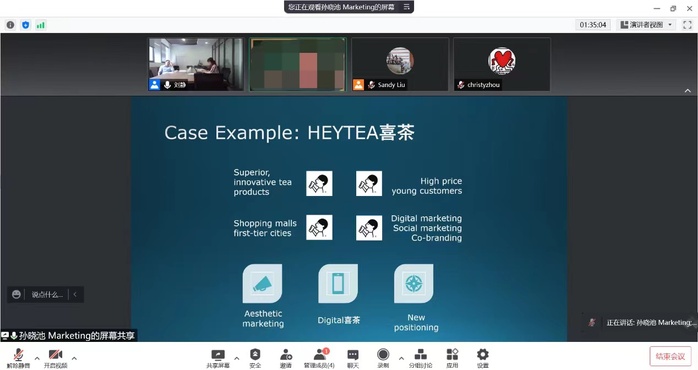The image size is (698, 370).
Task: Unmute the microphone in the bottom toolbar
Action: (18, 358)
